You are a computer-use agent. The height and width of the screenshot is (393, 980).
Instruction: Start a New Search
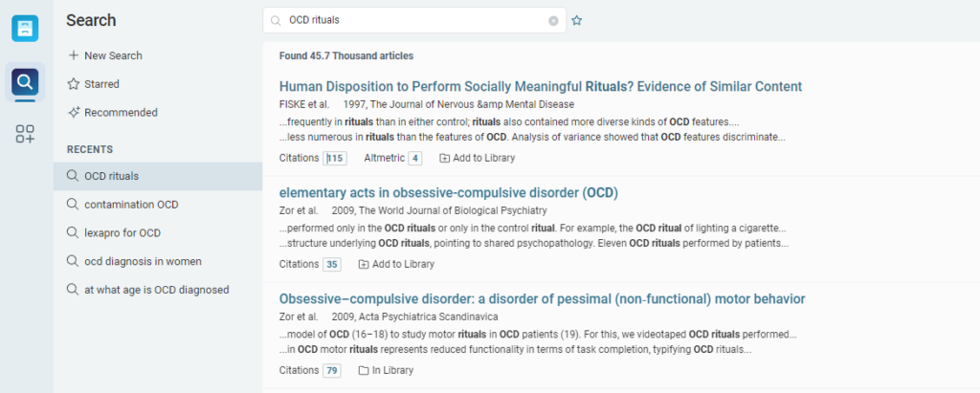[113, 55]
